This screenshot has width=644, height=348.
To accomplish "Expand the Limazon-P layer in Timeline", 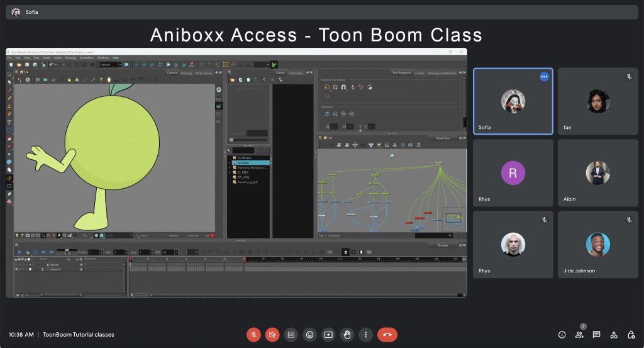I will pyautogui.click(x=43, y=269).
